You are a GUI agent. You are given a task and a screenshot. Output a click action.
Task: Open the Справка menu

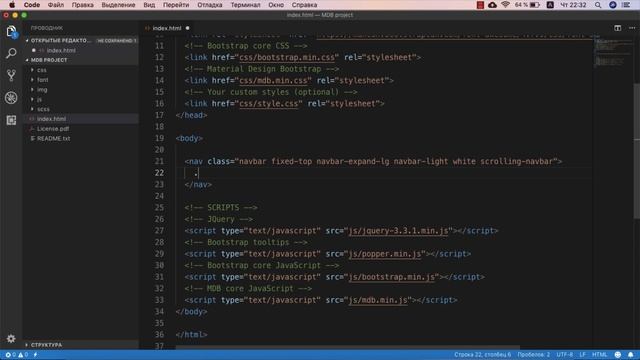coord(304,5)
